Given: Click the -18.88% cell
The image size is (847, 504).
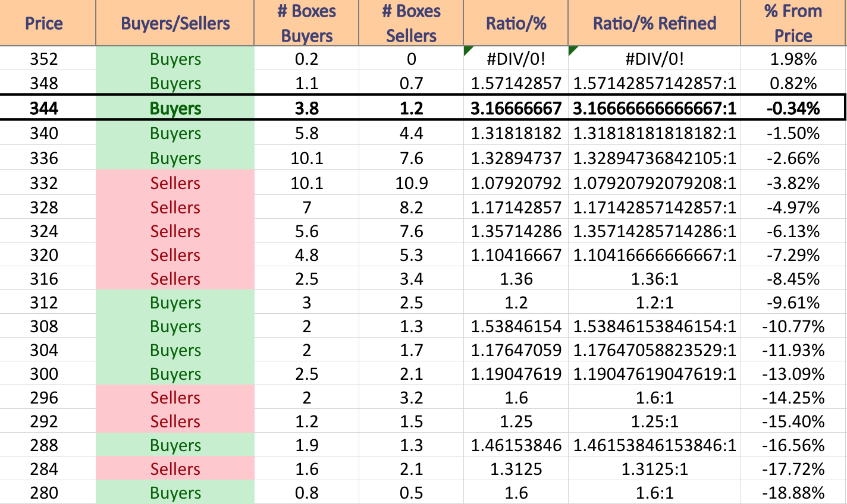Looking at the screenshot, I should [793, 493].
